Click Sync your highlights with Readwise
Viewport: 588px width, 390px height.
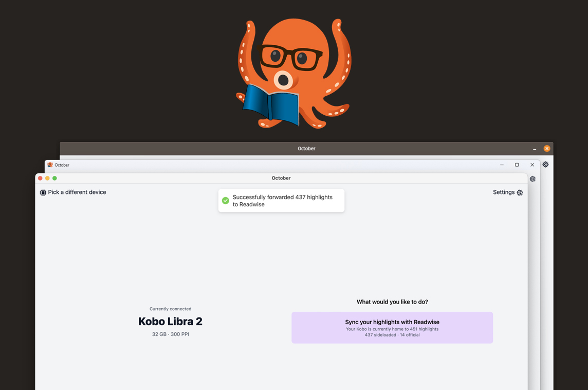point(392,328)
